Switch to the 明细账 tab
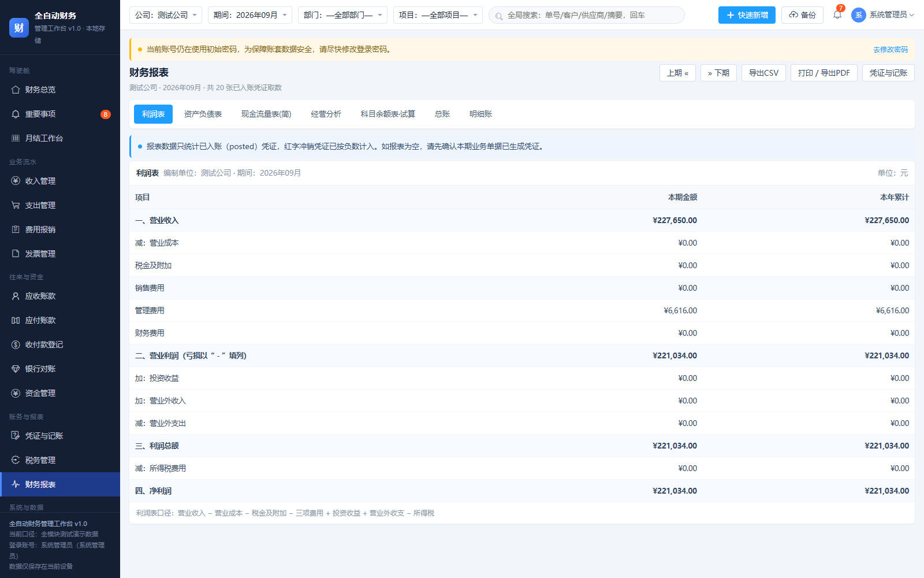Viewport: 924px width, 578px height. [x=481, y=114]
